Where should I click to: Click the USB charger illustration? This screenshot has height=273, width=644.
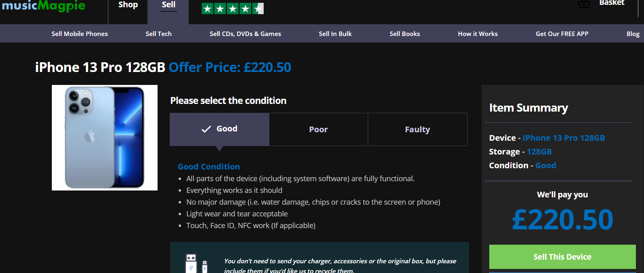[x=196, y=263]
